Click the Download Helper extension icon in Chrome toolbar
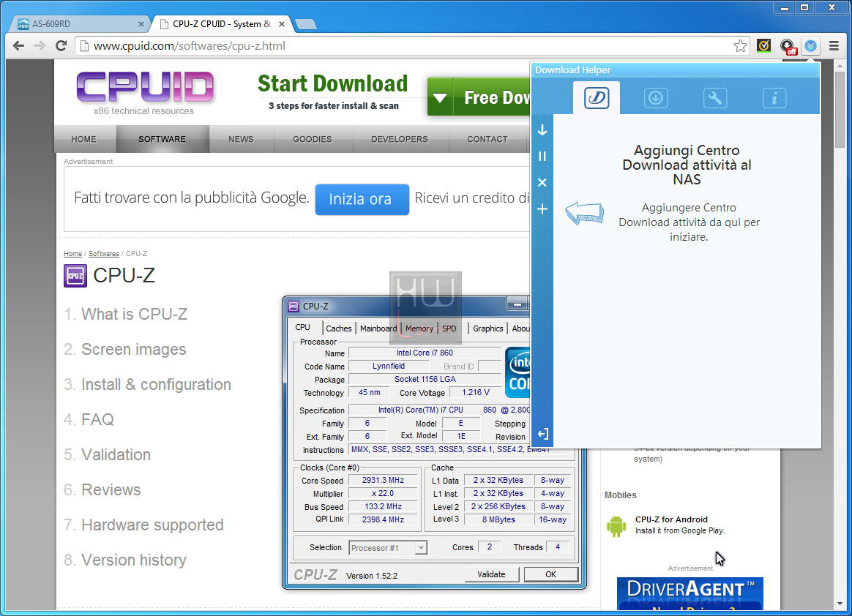Viewport: 852px width, 616px height. point(811,46)
